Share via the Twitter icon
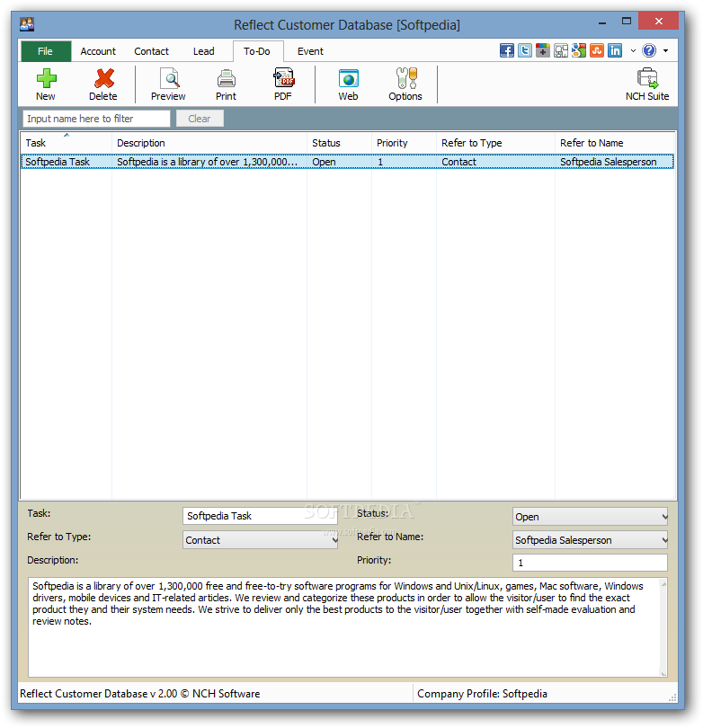703x728 pixels. (525, 50)
